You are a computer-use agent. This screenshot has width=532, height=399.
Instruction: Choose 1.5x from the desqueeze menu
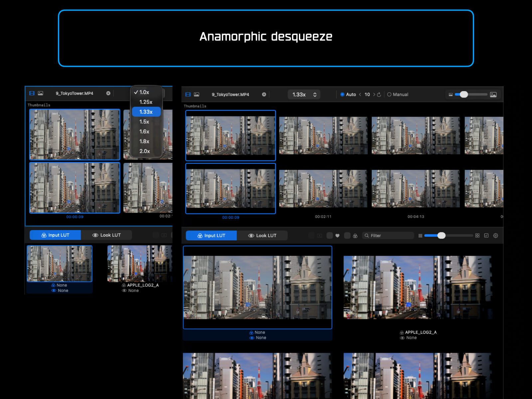point(144,122)
